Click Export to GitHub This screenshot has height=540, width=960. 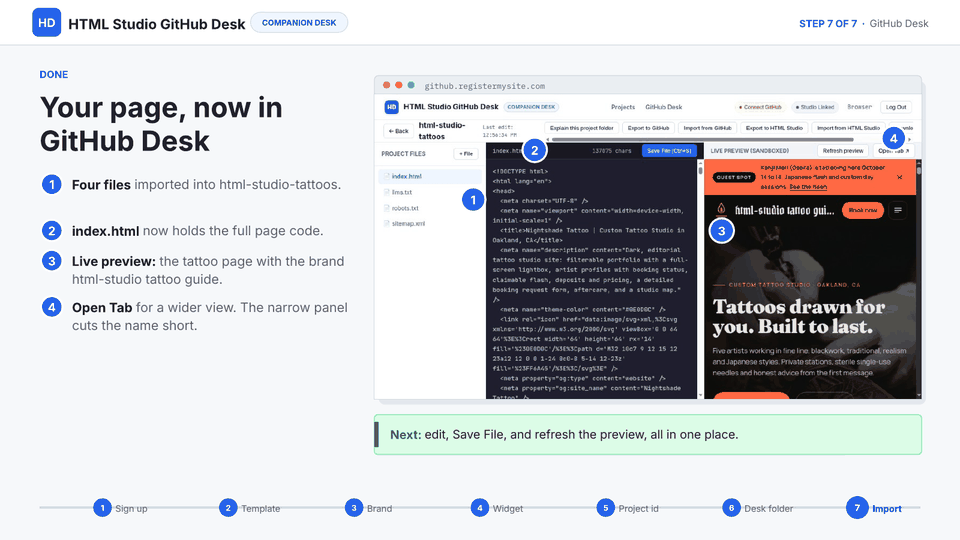pos(648,128)
